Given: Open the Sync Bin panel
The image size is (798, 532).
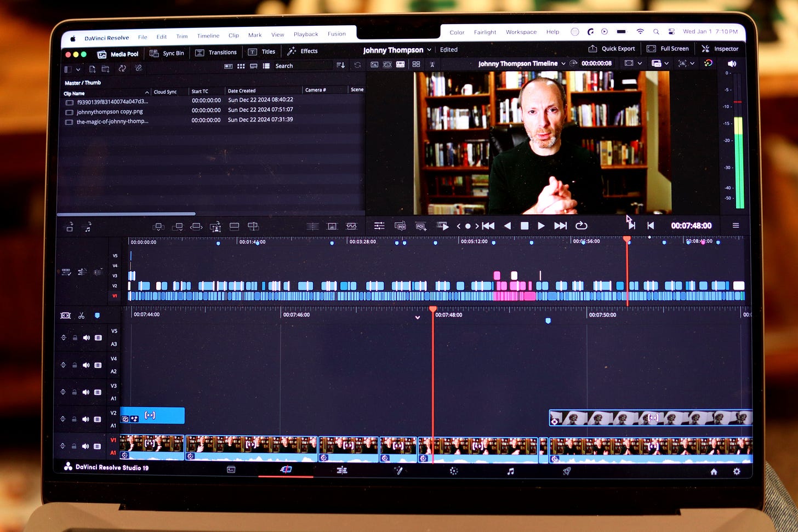Looking at the screenshot, I should [x=167, y=53].
